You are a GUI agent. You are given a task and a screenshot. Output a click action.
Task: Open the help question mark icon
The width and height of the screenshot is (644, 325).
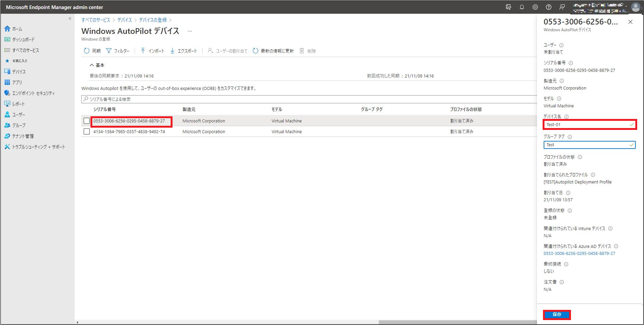[x=549, y=7]
